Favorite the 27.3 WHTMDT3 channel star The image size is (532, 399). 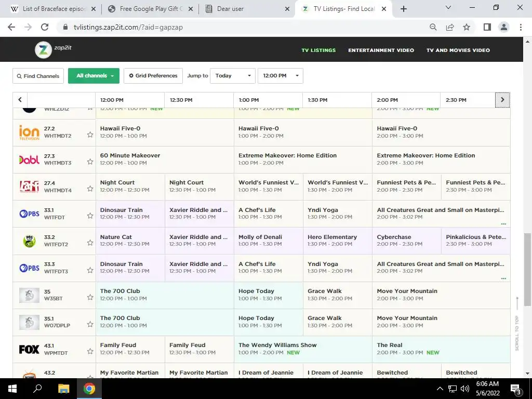[90, 162]
